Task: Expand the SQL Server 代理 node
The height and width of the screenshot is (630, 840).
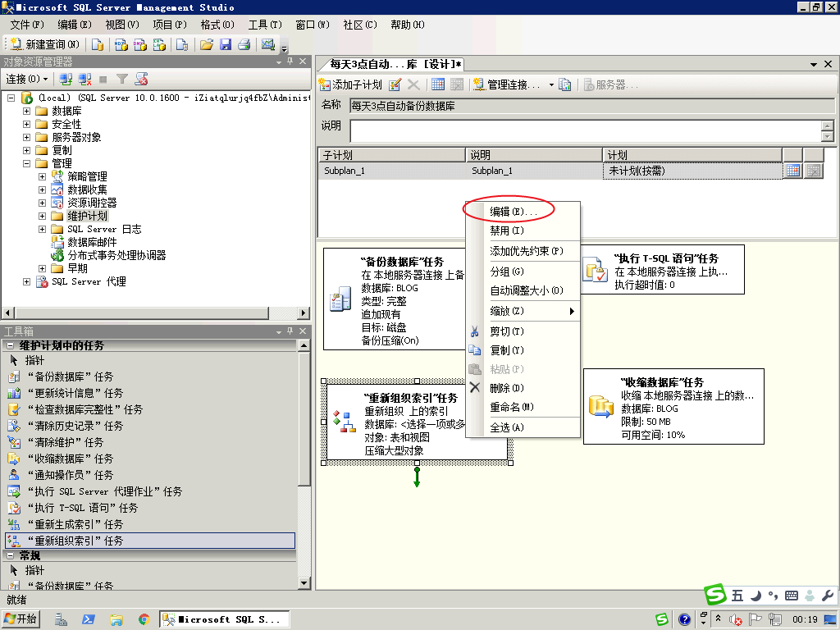Action: pyautogui.click(x=26, y=282)
